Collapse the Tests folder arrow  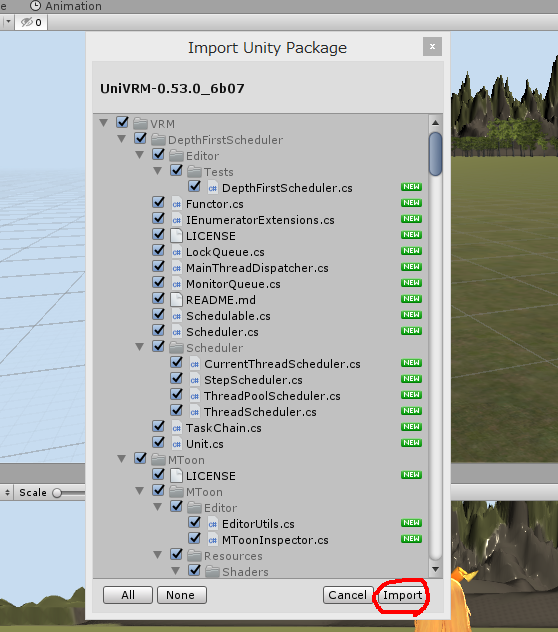coord(158,171)
